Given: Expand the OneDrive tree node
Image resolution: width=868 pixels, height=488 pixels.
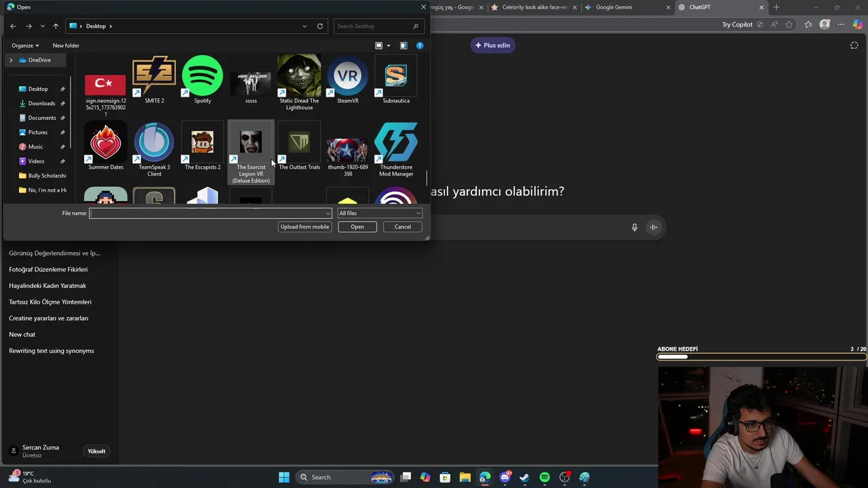Looking at the screenshot, I should (10, 60).
